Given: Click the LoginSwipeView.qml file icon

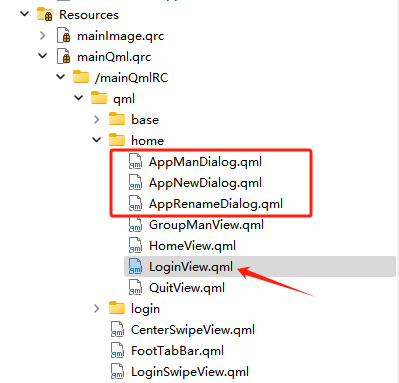Looking at the screenshot, I should [x=118, y=371].
